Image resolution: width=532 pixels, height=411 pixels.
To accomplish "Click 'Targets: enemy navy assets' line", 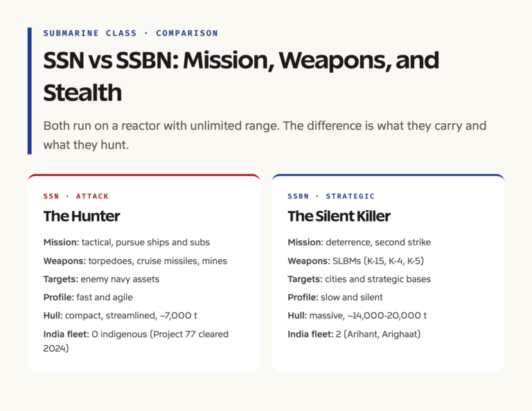I will pos(101,280).
